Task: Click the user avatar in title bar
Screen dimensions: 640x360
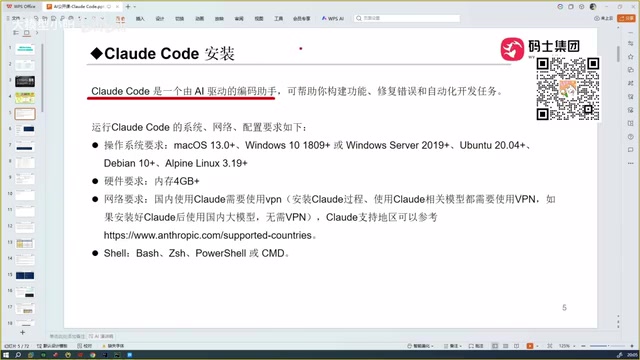Action: [x=593, y=7]
